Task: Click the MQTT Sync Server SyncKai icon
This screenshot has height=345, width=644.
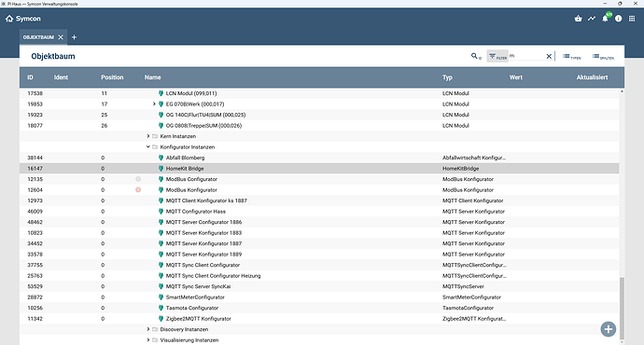Action: click(x=161, y=286)
